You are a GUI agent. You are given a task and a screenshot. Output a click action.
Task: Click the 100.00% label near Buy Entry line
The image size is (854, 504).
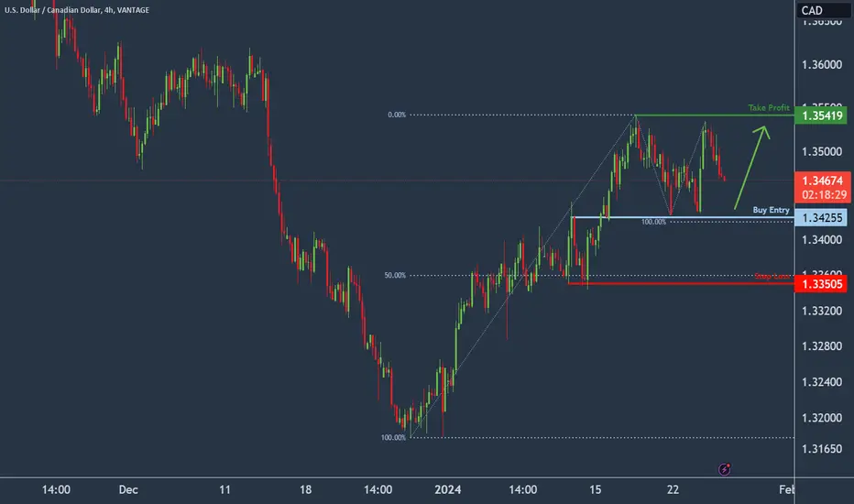[x=653, y=223]
